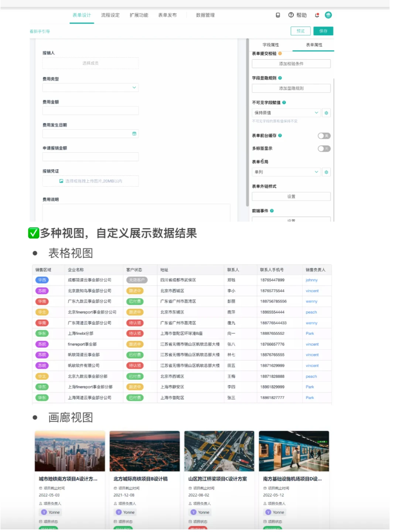Image resolution: width=399 pixels, height=532 pixels.
Task: Switch to 扩展功能 tab
Action: click(x=139, y=15)
